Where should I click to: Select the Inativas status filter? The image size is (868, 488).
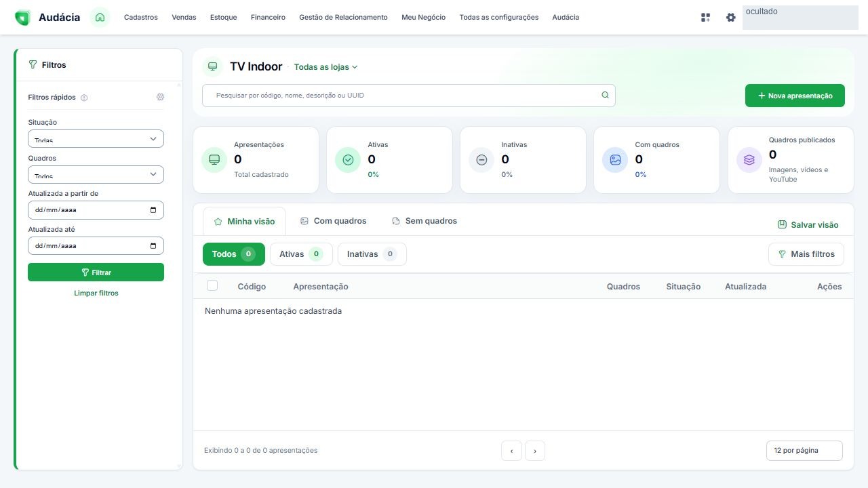coord(372,254)
